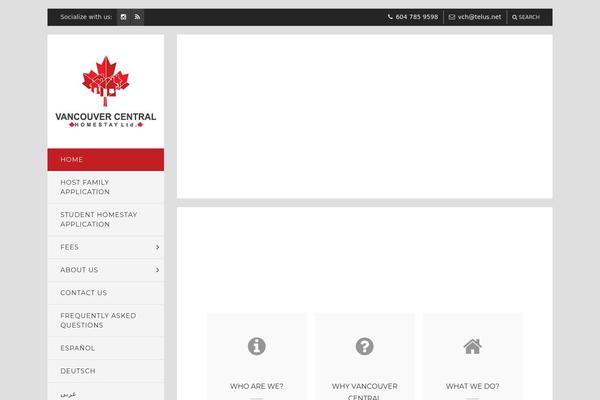The image size is (600, 400).
Task: Click phone number 604 785 9598
Action: pos(417,17)
